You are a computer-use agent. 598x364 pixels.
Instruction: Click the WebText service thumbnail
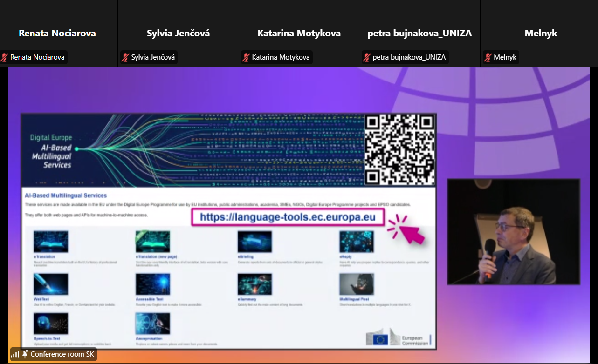(51, 284)
